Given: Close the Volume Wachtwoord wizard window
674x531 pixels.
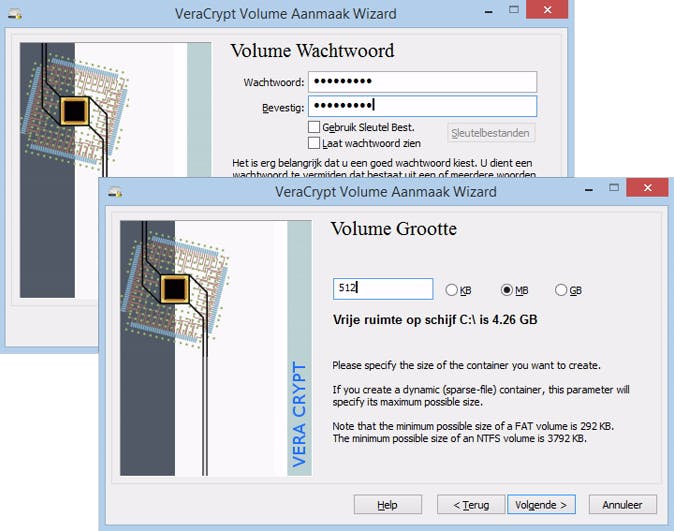Looking at the screenshot, I should click(547, 9).
